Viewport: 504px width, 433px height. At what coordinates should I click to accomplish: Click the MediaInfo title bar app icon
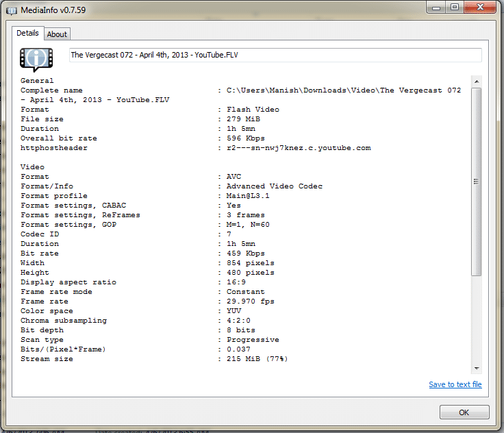pyautogui.click(x=12, y=10)
